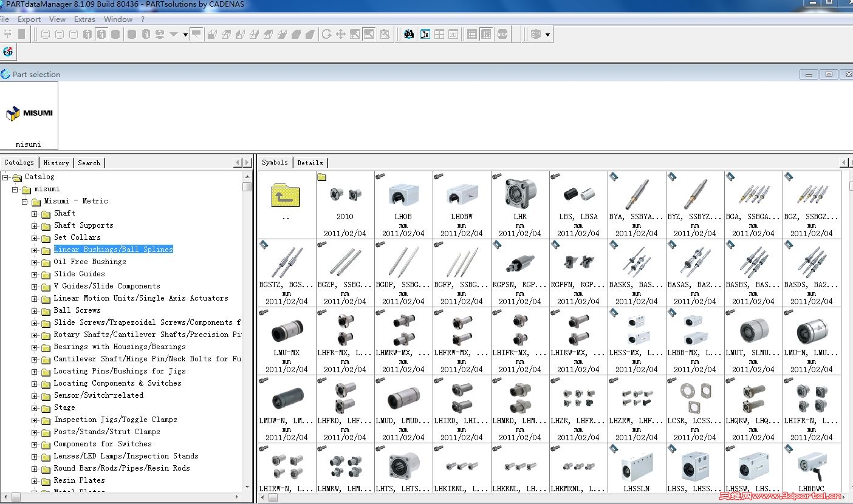This screenshot has width=853, height=504.
Task: Click the Exit icon below the toolbar
Action: tap(8, 52)
